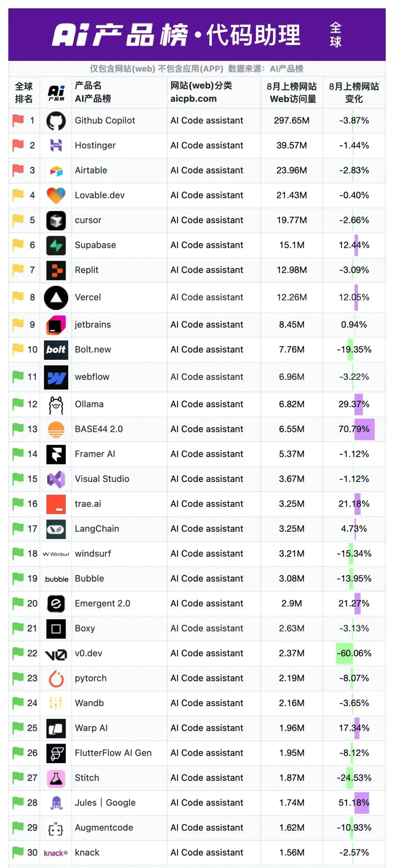Click the yellow flag for rank 5
Screen dimensions: 394x868
tap(18, 220)
